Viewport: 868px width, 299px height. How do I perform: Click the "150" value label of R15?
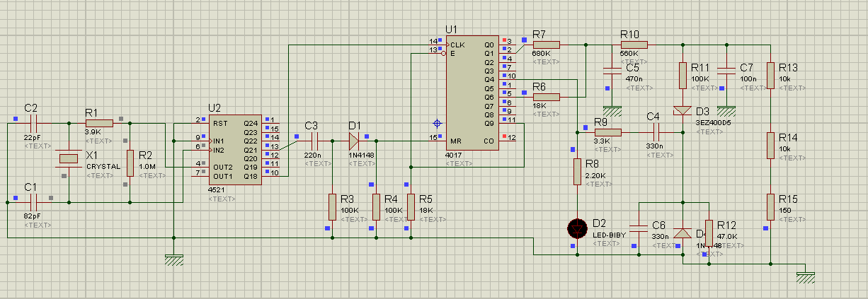tap(785, 211)
